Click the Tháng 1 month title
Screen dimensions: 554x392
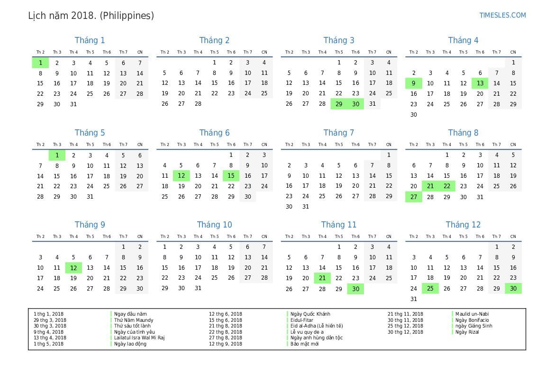[x=90, y=40]
